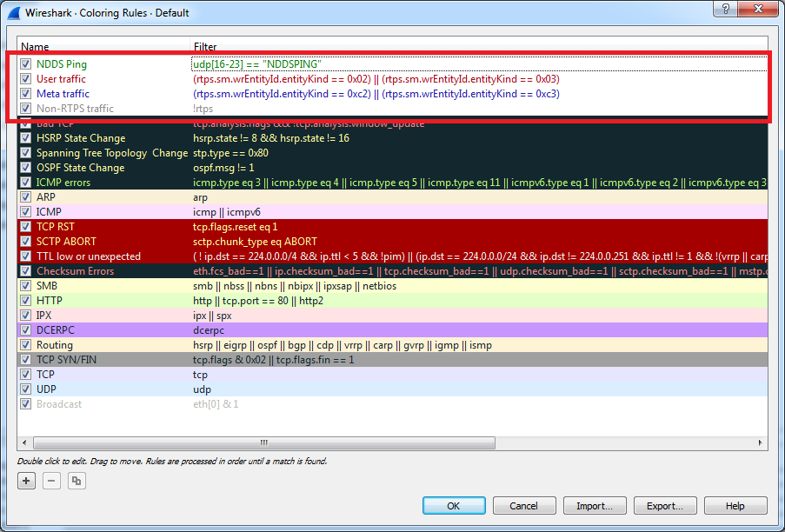The width and height of the screenshot is (785, 532).
Task: Click the horizontal scrollbar right arrow
Action: 760,442
